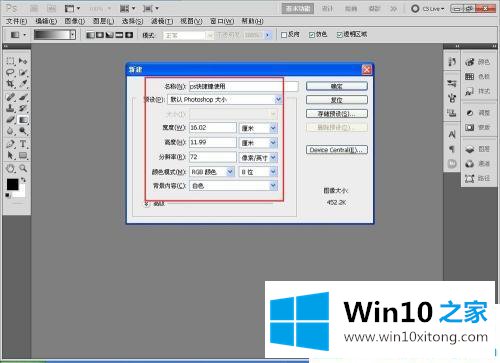Select the Pen tool
The width and height of the screenshot is (500, 363).
point(10,144)
